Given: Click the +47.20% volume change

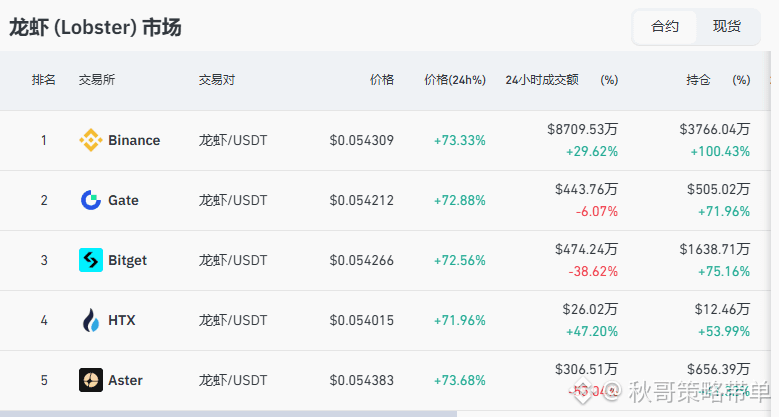Looking at the screenshot, I should tap(592, 332).
